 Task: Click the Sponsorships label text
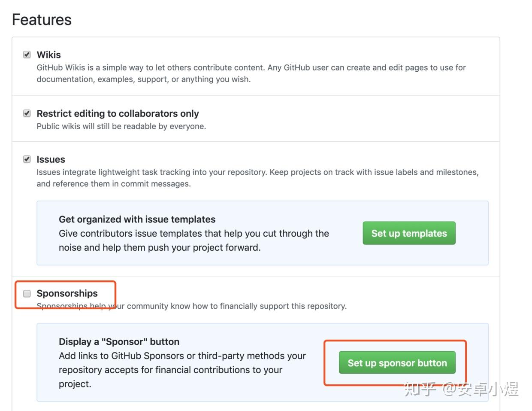[x=67, y=293]
